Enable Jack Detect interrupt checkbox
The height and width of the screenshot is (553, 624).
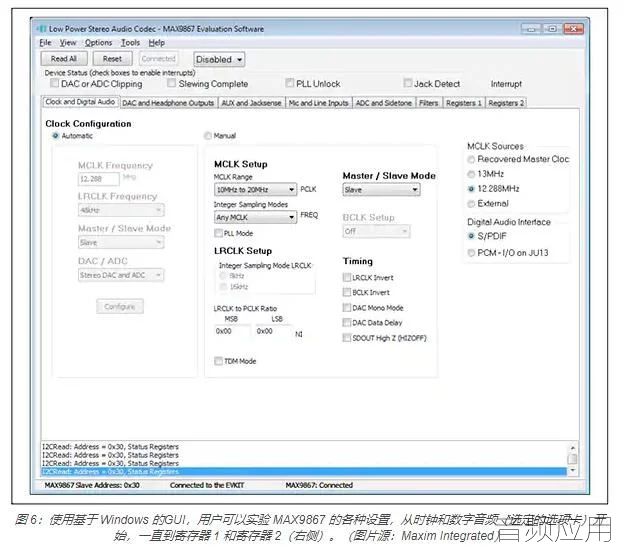[408, 83]
